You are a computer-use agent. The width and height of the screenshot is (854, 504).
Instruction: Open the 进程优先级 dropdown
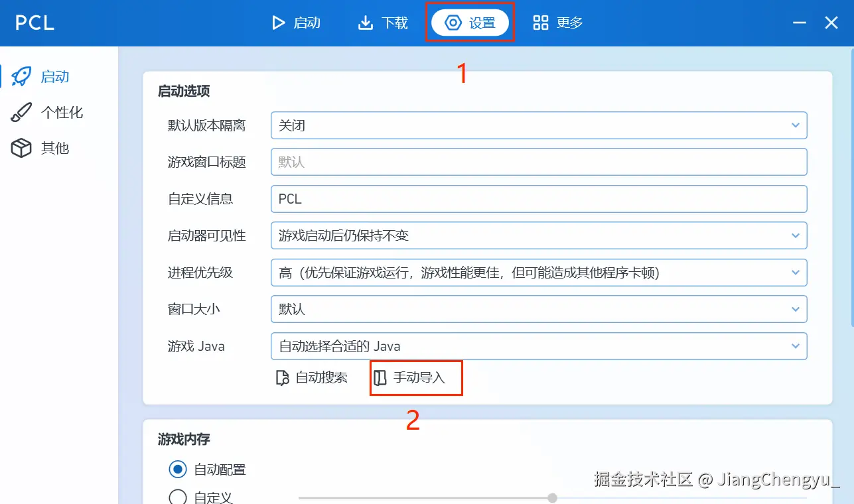539,273
